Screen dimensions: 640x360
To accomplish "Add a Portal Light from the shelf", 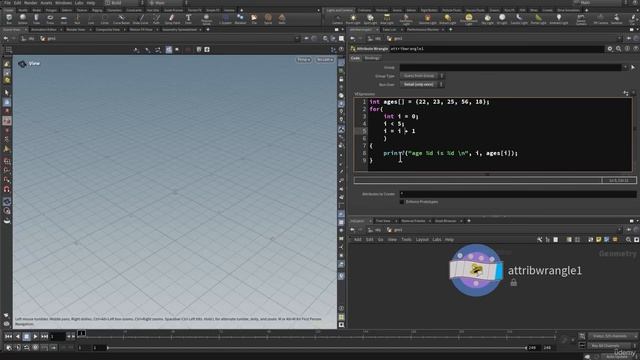I will [x=538, y=19].
